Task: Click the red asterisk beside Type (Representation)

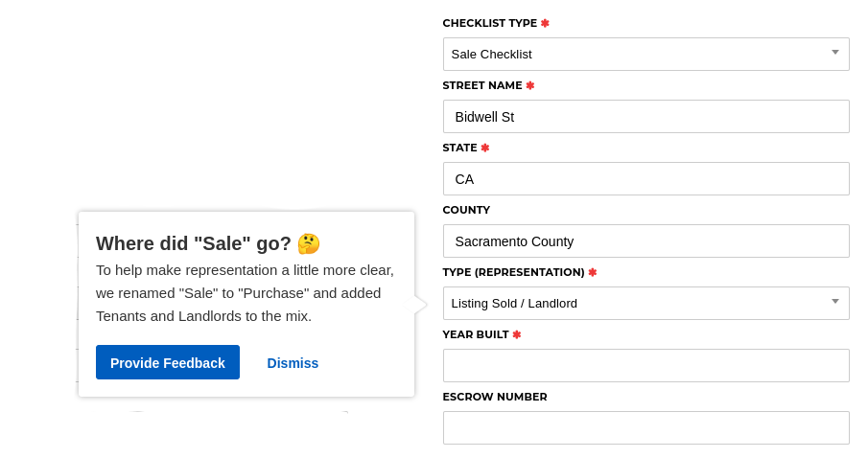Action: [593, 272]
